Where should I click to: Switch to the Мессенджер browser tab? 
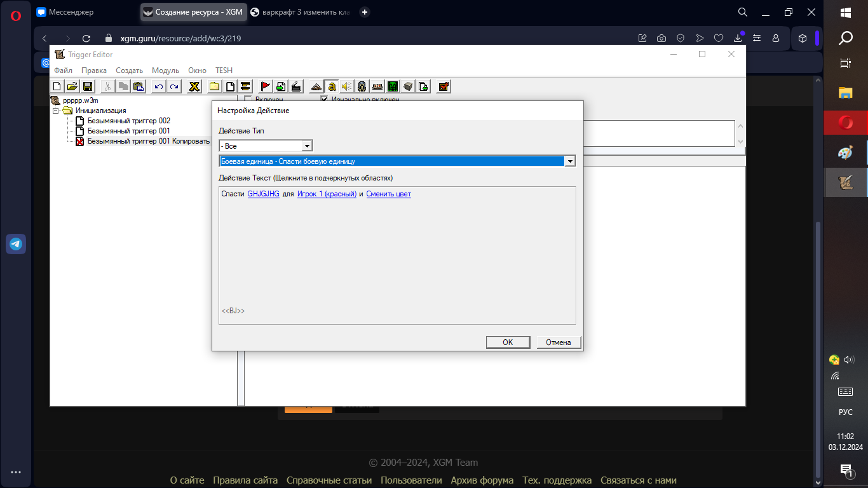pyautogui.click(x=65, y=12)
